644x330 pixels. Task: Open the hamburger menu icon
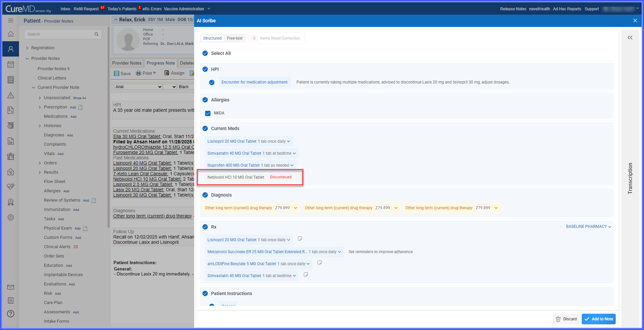pyautogui.click(x=11, y=21)
